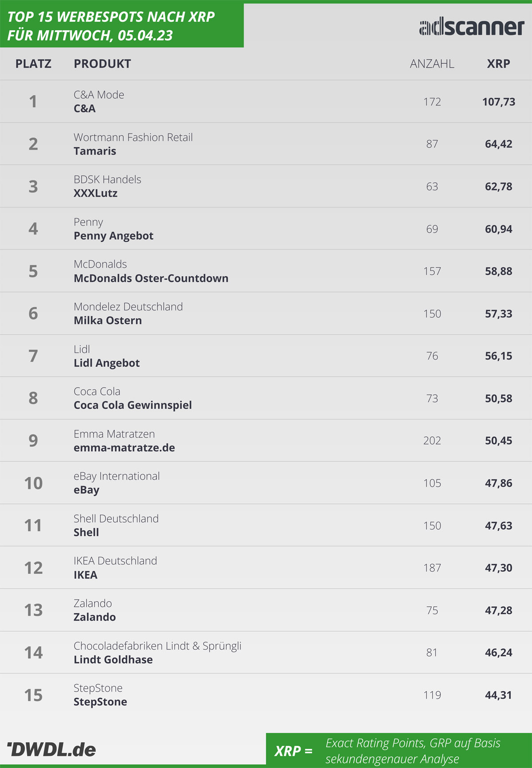
Task: Click Milka Ostern product name
Action: point(108,321)
